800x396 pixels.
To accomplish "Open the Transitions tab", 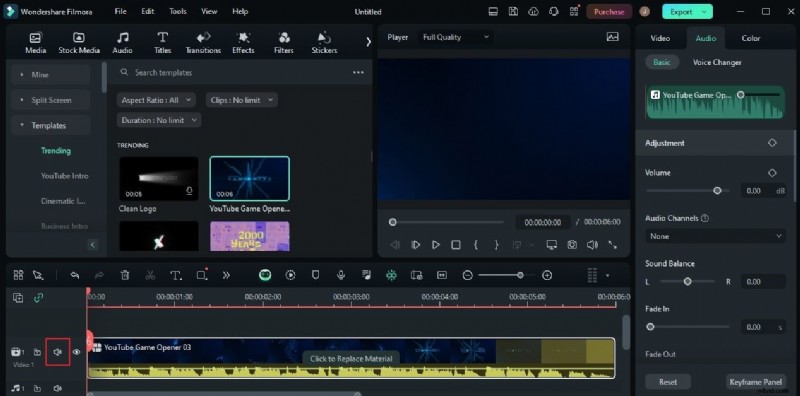I will pos(203,43).
